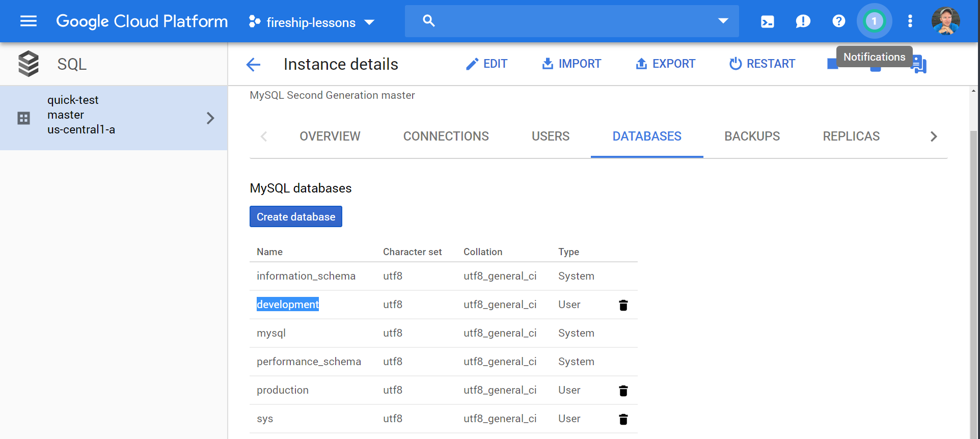Expand the search bar dropdown arrow
Image resolution: width=980 pixels, height=439 pixels.
[723, 21]
